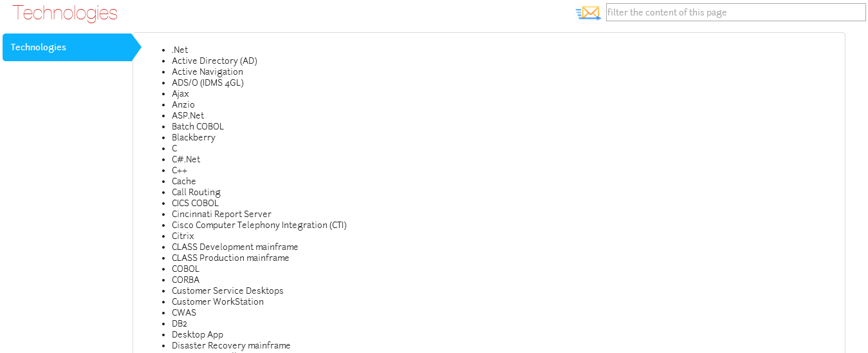Open Cisco Computer Telephony Integration (CTI)
Screen dimensions: 868x353
click(x=259, y=225)
